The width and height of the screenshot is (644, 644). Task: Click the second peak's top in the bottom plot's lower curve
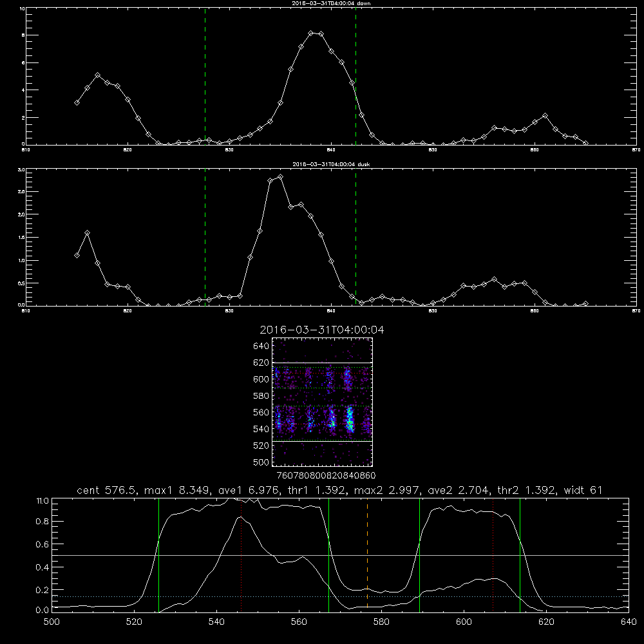495,579
